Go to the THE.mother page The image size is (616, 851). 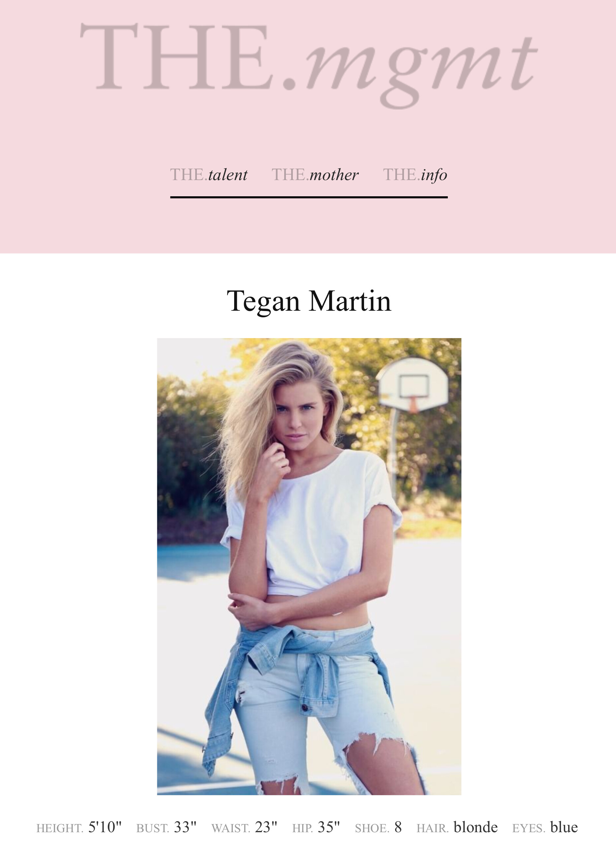(315, 175)
